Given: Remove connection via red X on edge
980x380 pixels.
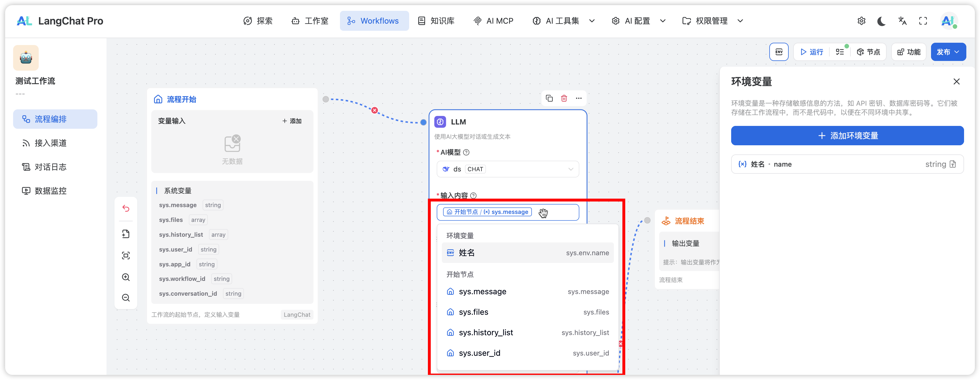Looking at the screenshot, I should 375,111.
